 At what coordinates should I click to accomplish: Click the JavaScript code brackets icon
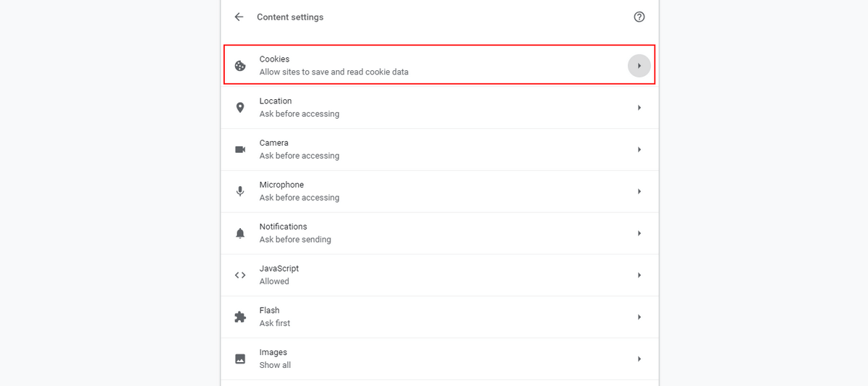point(240,275)
